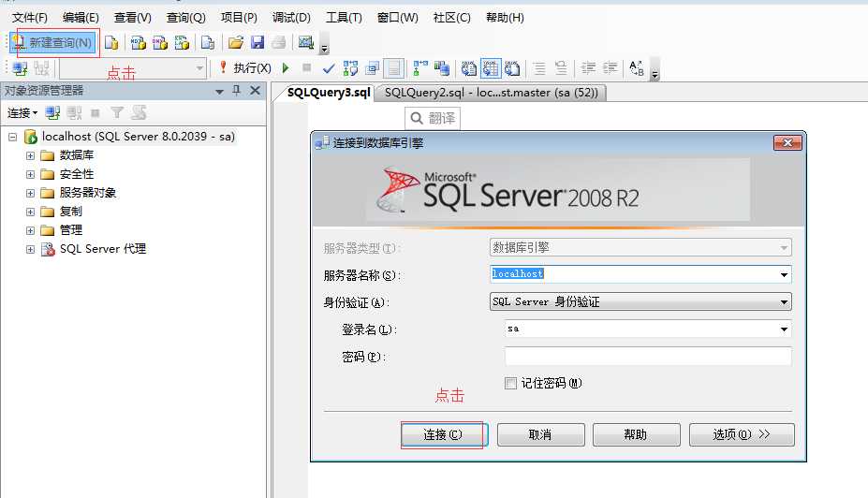The width and height of the screenshot is (868, 498).
Task: Click the SQL Server Compact Query icon
Action: [x=208, y=43]
